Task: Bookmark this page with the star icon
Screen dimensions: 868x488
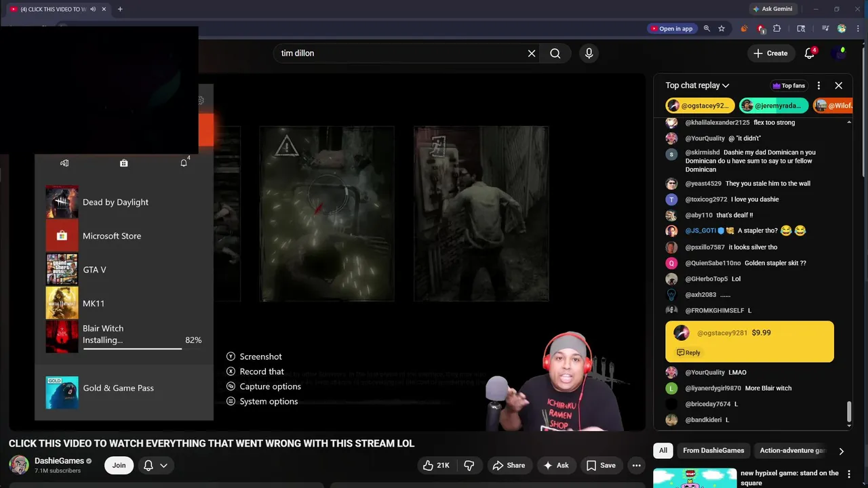Action: [x=722, y=28]
